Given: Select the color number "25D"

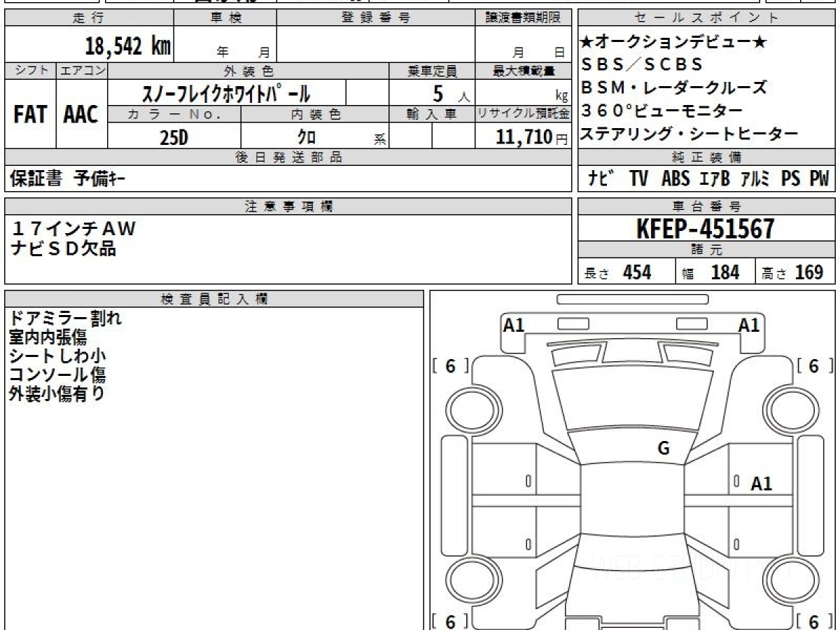Looking at the screenshot, I should (174, 137).
